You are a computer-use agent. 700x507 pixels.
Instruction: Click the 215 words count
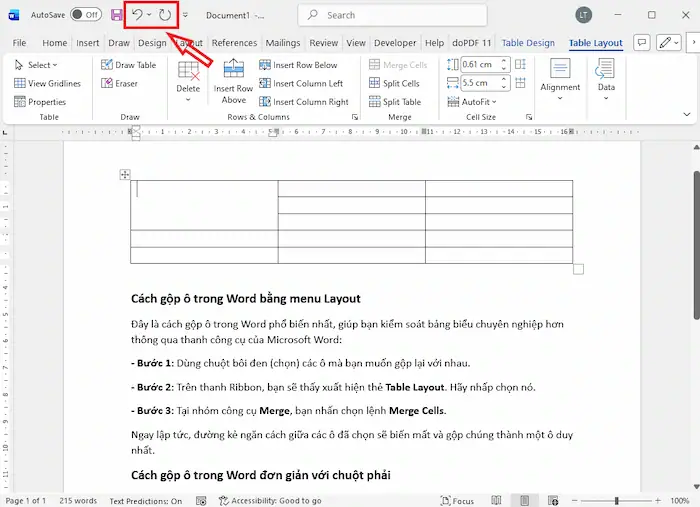(x=78, y=501)
